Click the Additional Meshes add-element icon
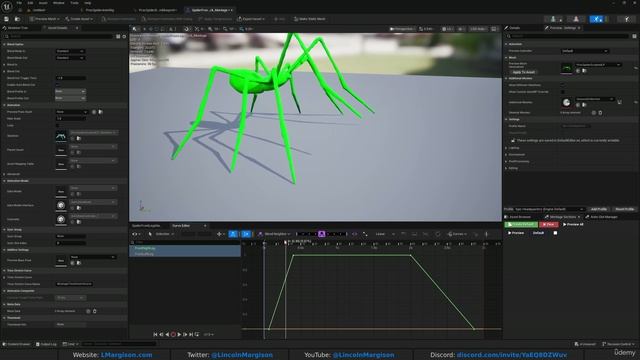640x360 pixels. coord(594,113)
